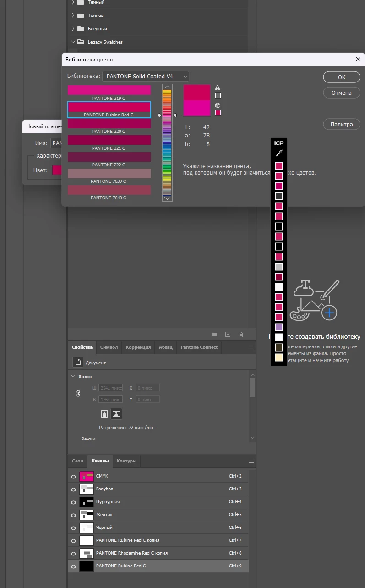Open the Контуры tab
Image resolution: width=365 pixels, height=588 pixels.
click(x=126, y=461)
